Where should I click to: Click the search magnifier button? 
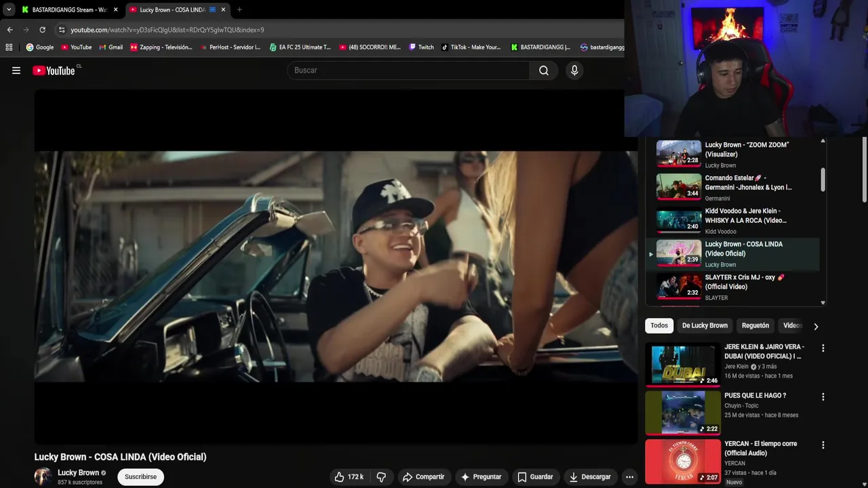544,70
